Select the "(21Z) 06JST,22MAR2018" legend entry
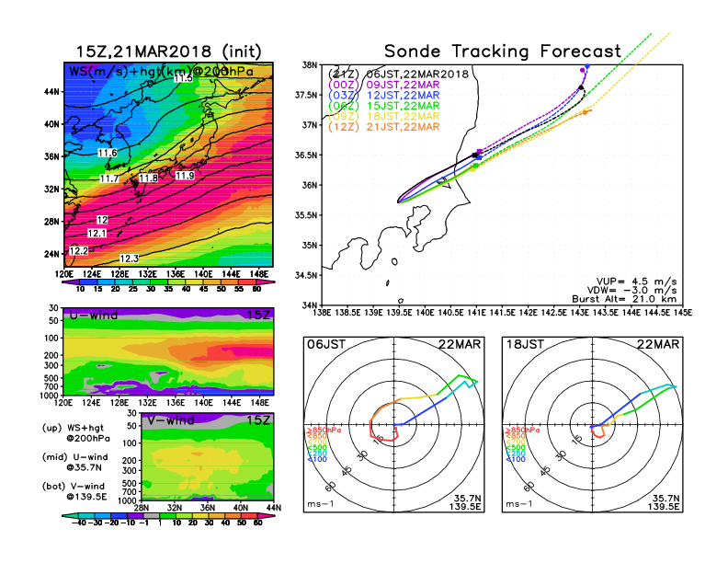Image resolution: width=728 pixels, height=563 pixels. 398,74
